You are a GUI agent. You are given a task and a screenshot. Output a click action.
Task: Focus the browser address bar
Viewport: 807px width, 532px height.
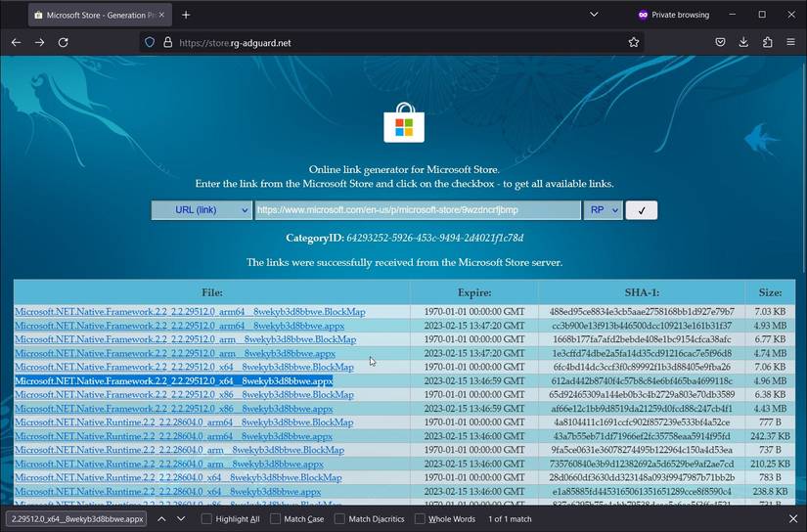[391, 42]
